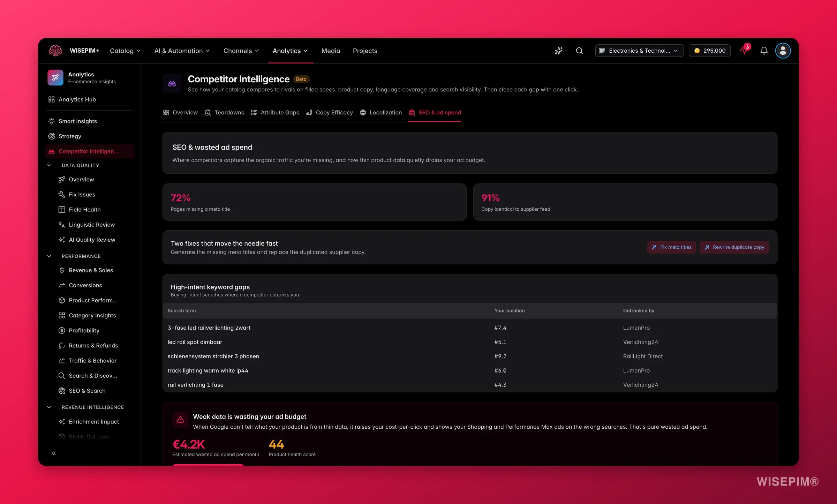This screenshot has width=837, height=504.
Task: Click the 91% copy identical to supplier card
Action: point(625,202)
